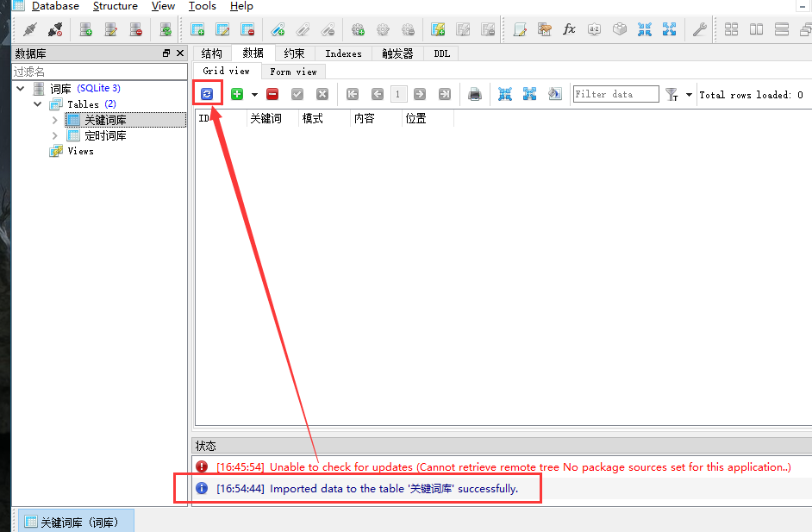Open configuration with the wrench icon

point(699,29)
